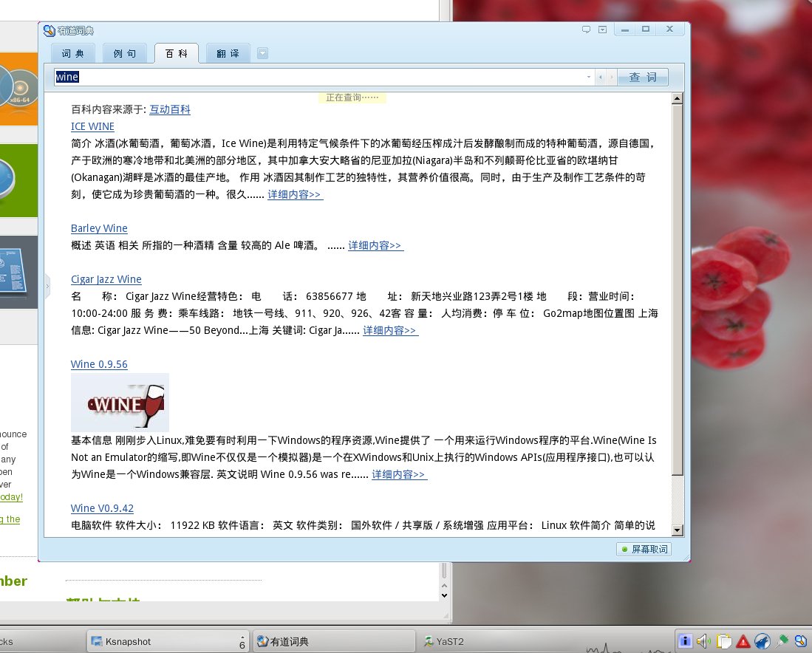Click the 查词 search button
Viewport: 812px width, 653px height.
pos(643,77)
